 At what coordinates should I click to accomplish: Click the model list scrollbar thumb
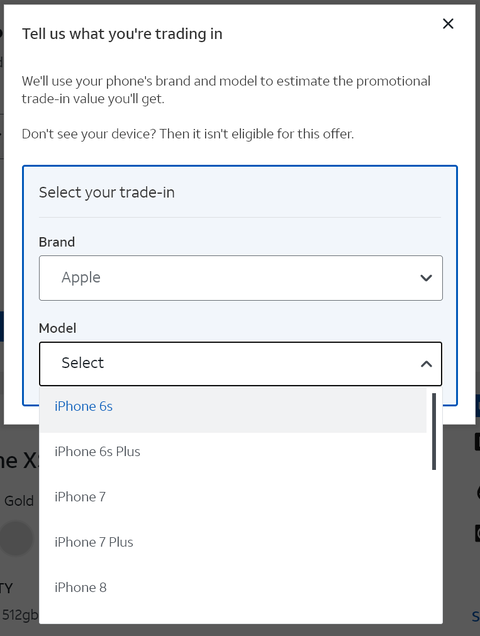[x=434, y=432]
